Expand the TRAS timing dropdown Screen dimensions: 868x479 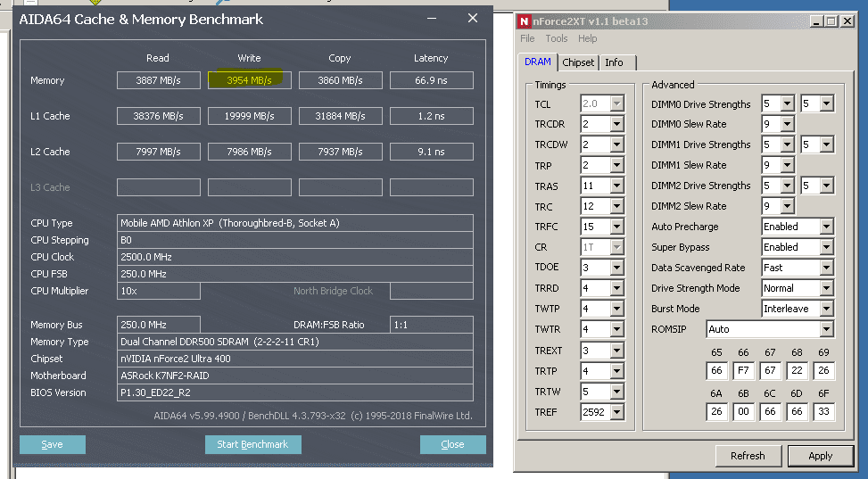click(616, 186)
